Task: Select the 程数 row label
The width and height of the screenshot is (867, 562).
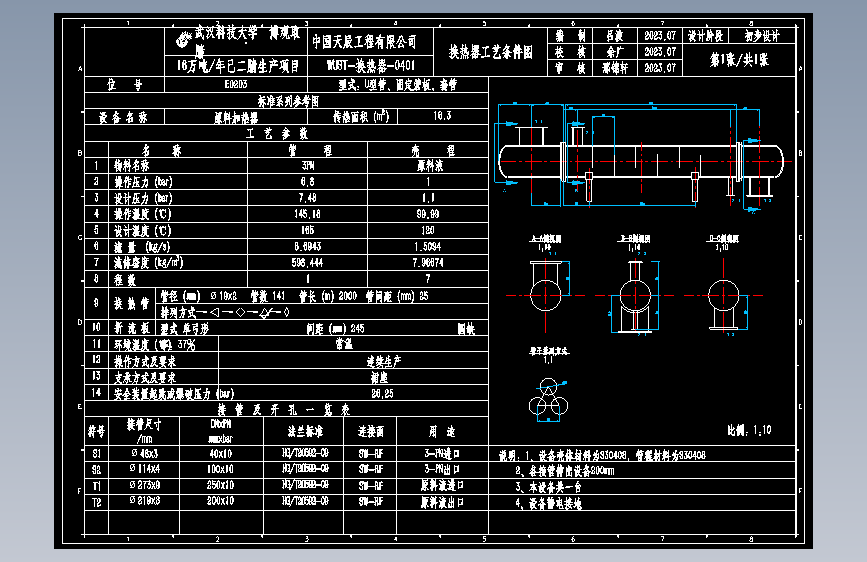Action: (x=125, y=280)
